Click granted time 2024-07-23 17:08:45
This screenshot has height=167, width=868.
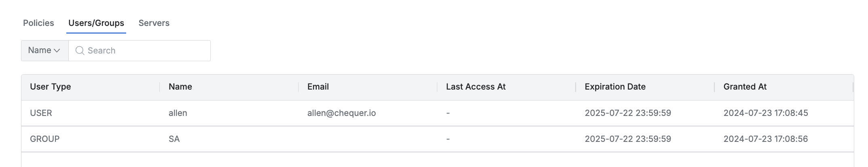pyautogui.click(x=765, y=113)
